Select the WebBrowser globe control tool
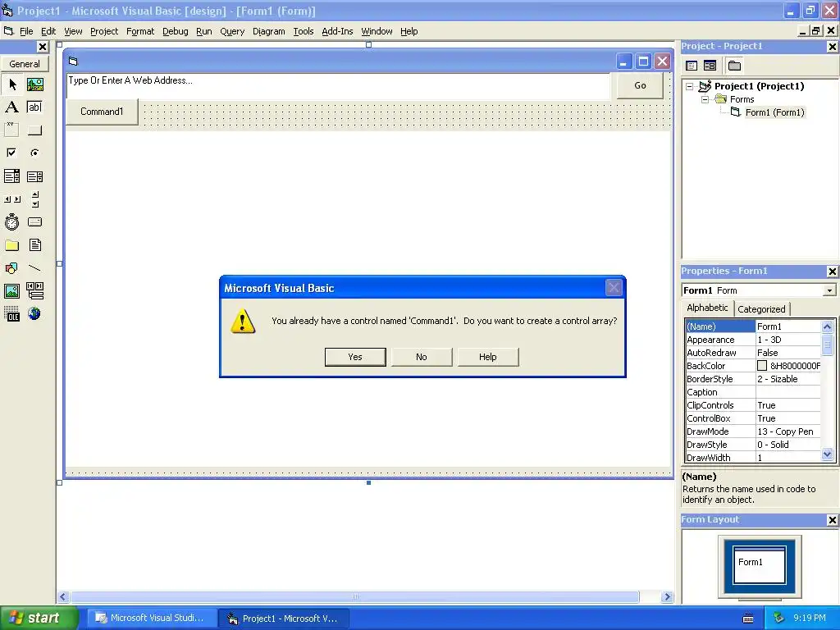Screen dimensions: 840x630 point(34,314)
